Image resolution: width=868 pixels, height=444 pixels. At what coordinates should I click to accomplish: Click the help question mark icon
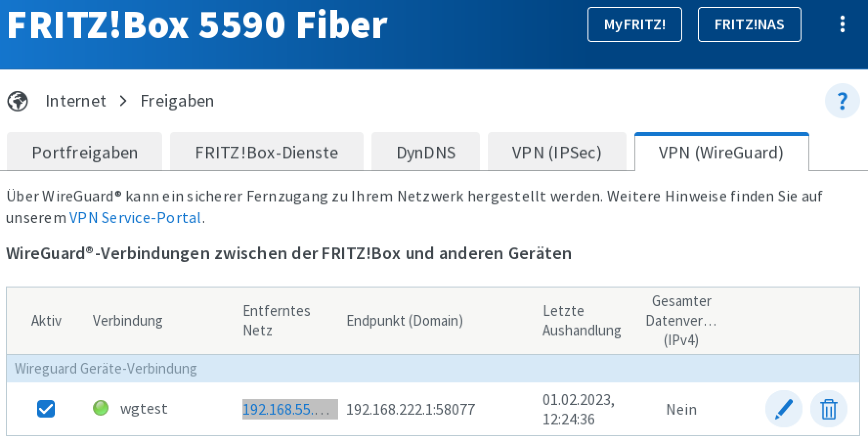(x=842, y=101)
